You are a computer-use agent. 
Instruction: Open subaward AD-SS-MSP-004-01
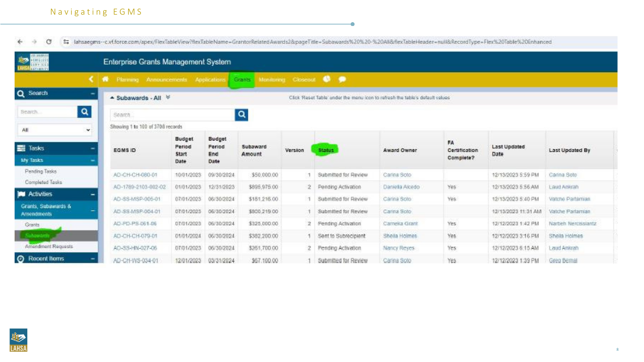(x=137, y=212)
